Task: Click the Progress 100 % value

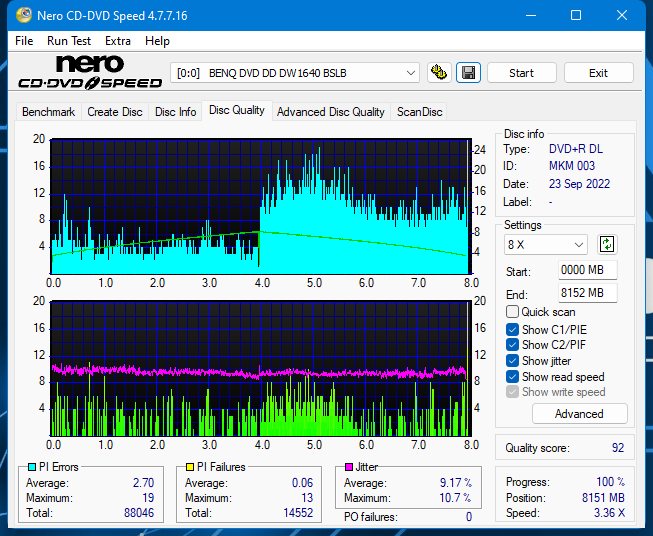Action: coord(610,481)
